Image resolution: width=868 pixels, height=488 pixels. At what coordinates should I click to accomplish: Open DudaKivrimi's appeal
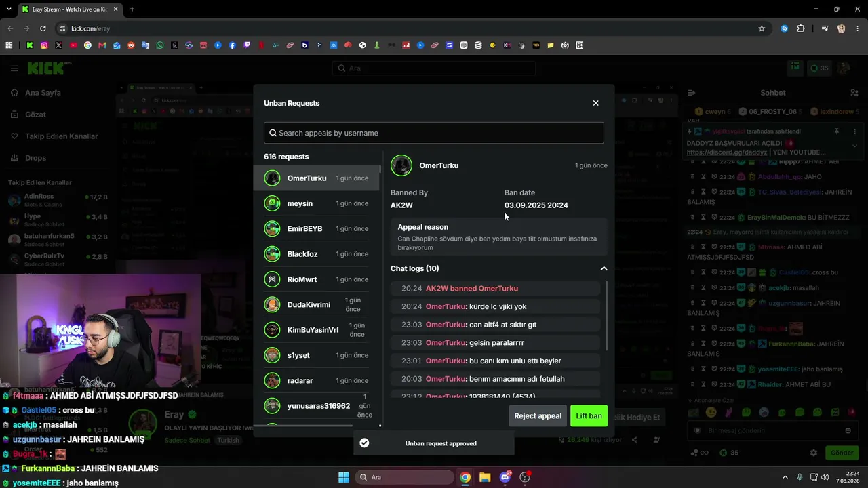(317, 304)
